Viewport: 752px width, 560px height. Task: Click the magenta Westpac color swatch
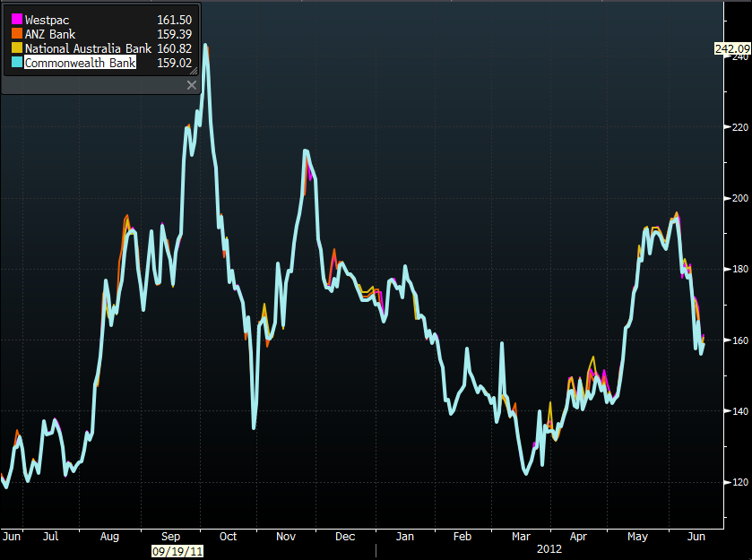pyautogui.click(x=16, y=20)
